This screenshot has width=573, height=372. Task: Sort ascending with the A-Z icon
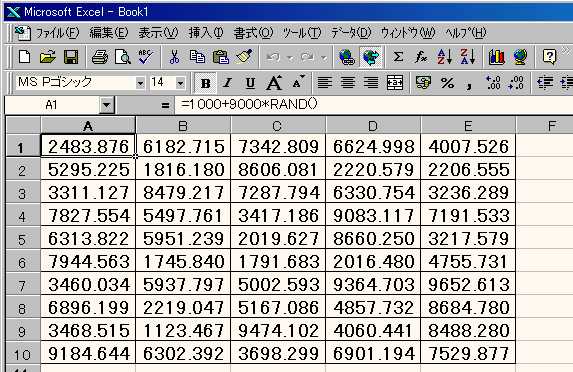pyautogui.click(x=444, y=57)
